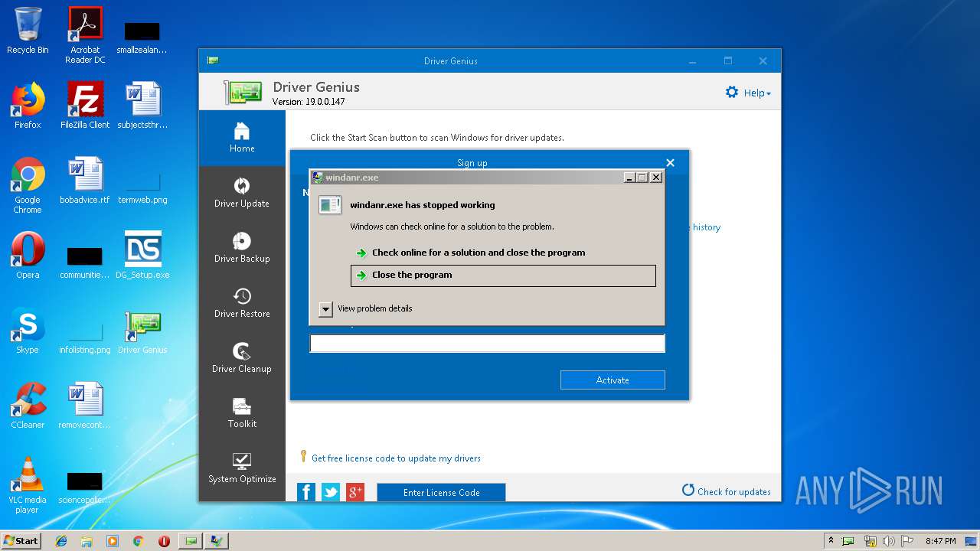
Task: Choose Close the program
Action: [503, 275]
